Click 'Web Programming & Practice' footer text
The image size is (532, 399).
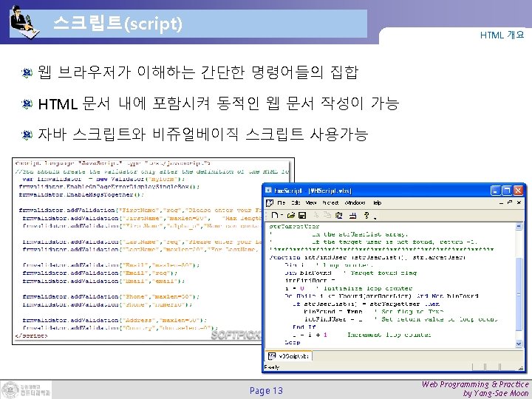pyautogui.click(x=475, y=384)
